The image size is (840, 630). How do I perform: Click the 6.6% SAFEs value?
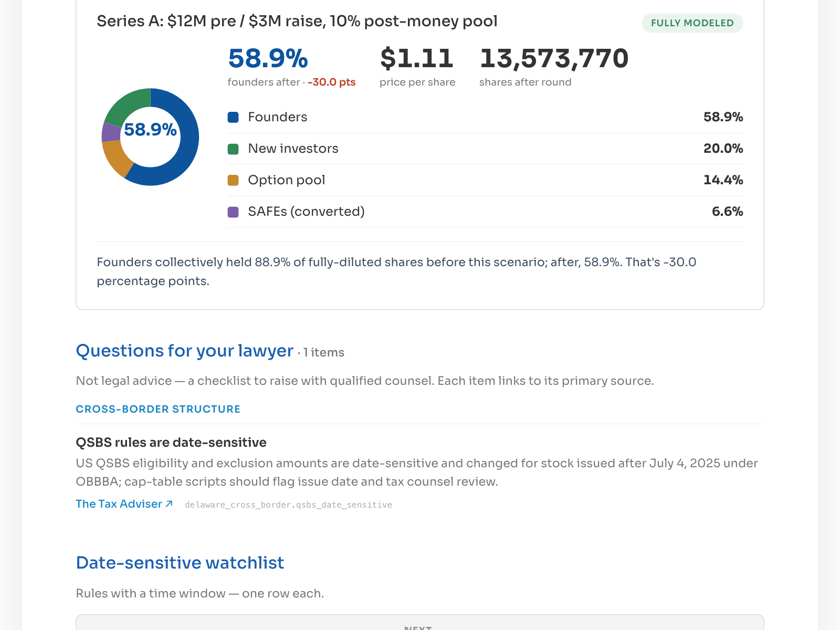(727, 212)
